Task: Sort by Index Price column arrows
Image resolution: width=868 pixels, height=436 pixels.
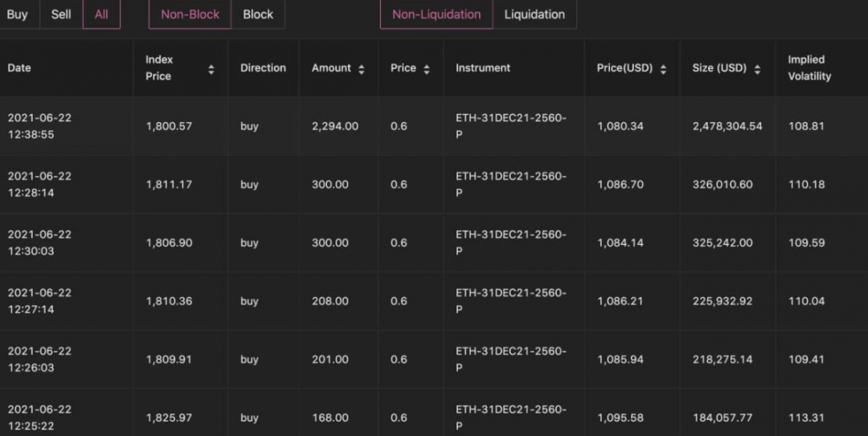Action: pos(211,69)
